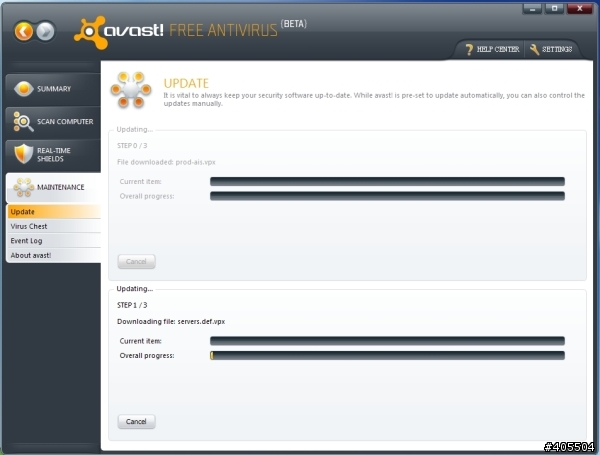This screenshot has width=600, height=455.
Task: Click the large Update header icon
Action: click(131, 90)
